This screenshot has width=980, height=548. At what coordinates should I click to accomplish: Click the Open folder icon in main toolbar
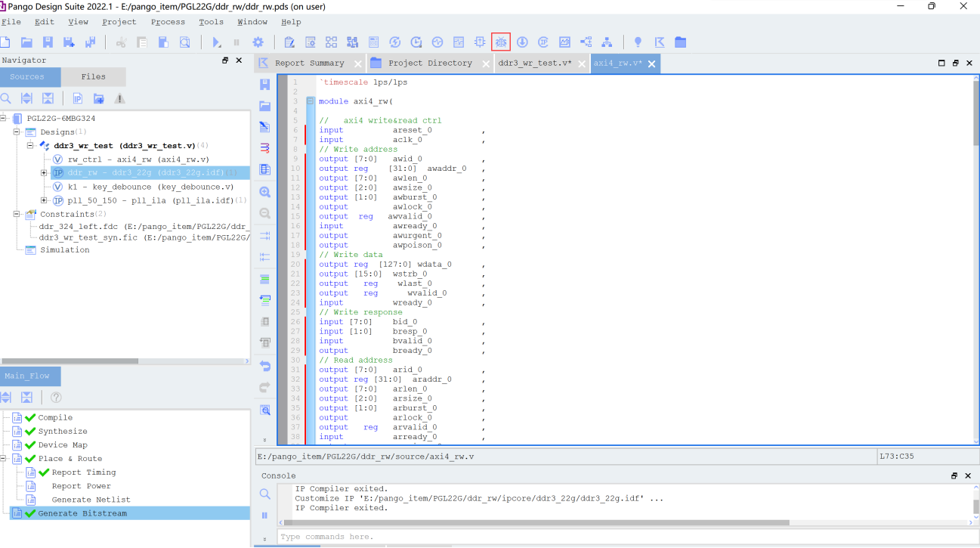click(26, 42)
